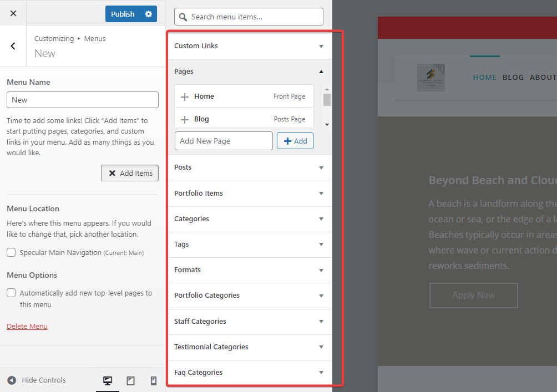
Task: Expand the Categories section
Action: point(249,219)
